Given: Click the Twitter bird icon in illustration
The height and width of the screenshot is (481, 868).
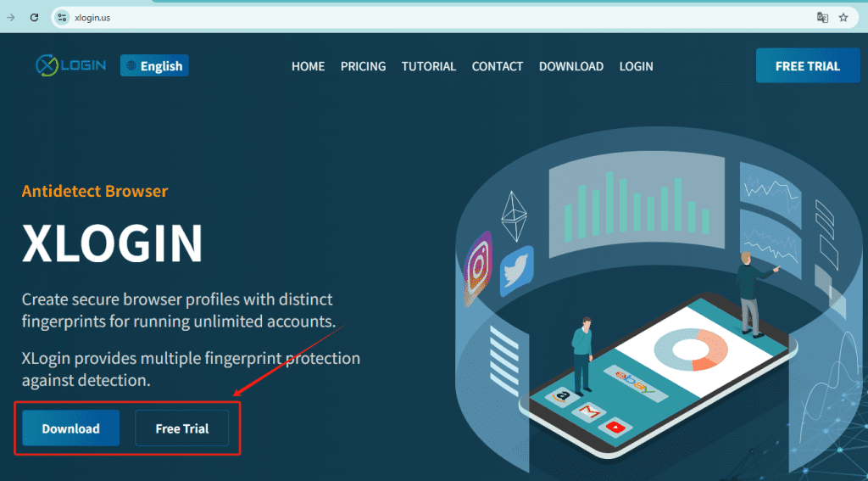Looking at the screenshot, I should pyautogui.click(x=516, y=271).
